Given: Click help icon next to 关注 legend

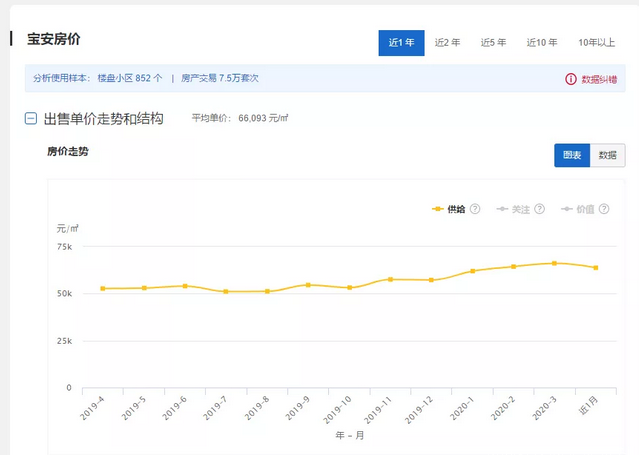Looking at the screenshot, I should tap(539, 209).
